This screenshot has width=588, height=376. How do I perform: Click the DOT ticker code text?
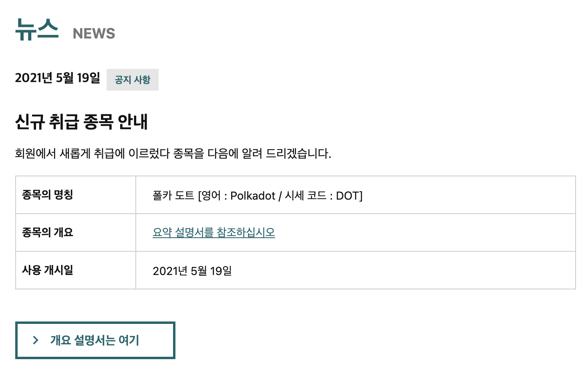(x=347, y=196)
